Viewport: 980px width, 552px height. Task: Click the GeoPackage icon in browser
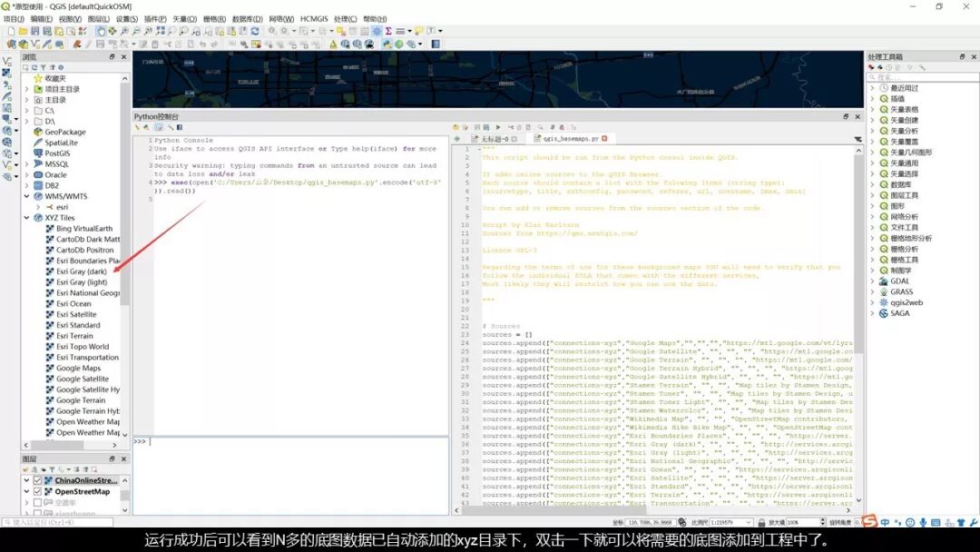[x=38, y=132]
